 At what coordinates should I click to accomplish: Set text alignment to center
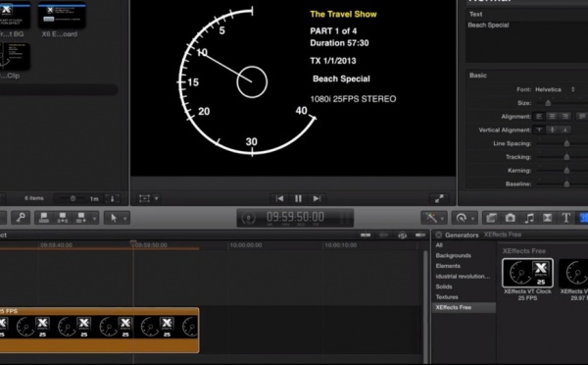click(x=552, y=117)
